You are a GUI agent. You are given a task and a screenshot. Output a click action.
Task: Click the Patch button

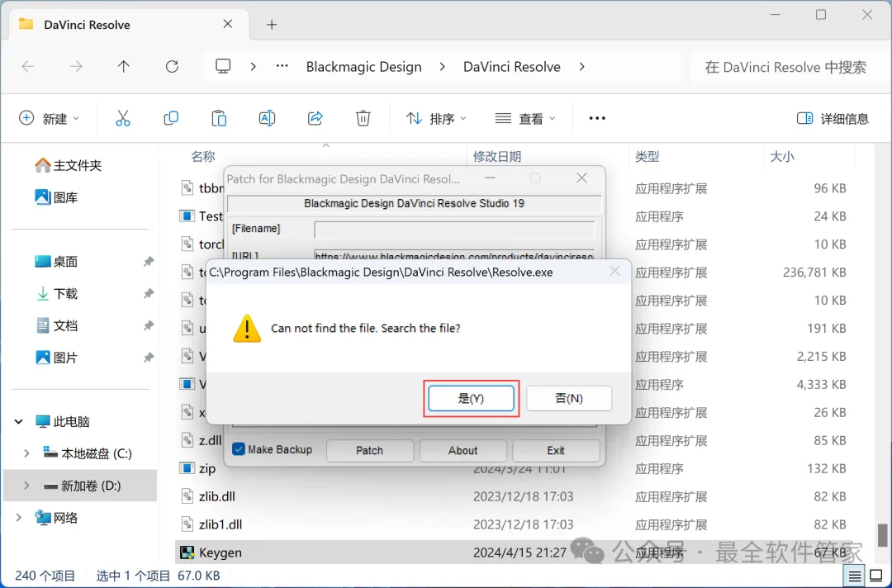point(370,450)
